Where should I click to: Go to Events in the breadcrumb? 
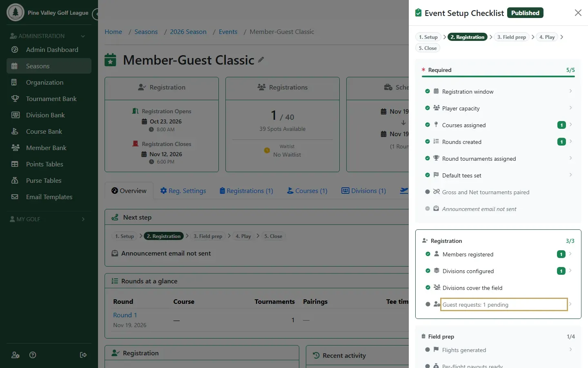pyautogui.click(x=228, y=32)
